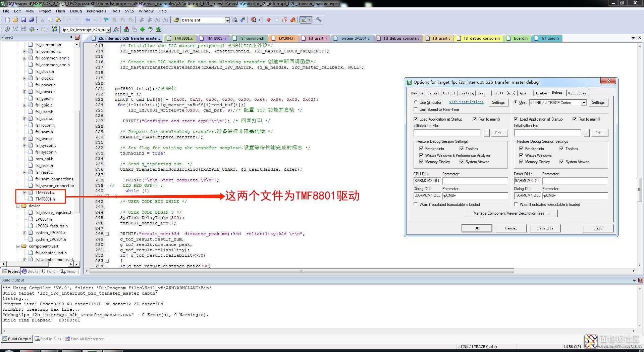Click the Pack Installer icon
The image size is (644, 352).
tap(158, 30)
